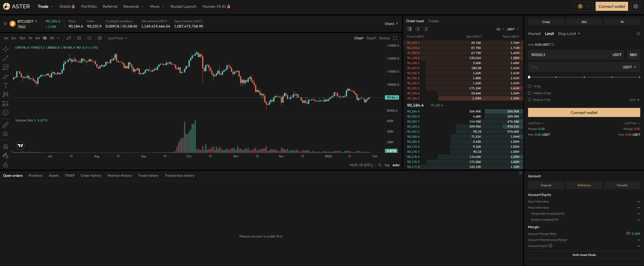Viewport: 644px width, 266px height.
Task: Open the chart settings gear
Action: [100, 38]
